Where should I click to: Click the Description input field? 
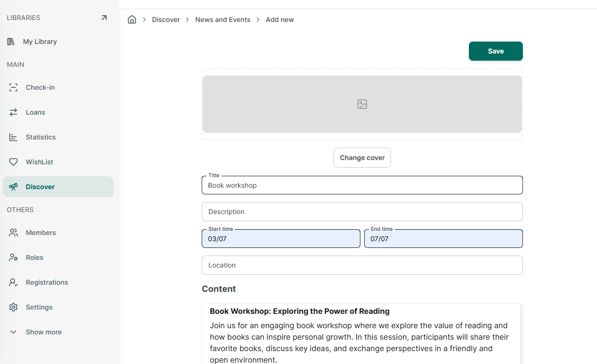coord(362,212)
